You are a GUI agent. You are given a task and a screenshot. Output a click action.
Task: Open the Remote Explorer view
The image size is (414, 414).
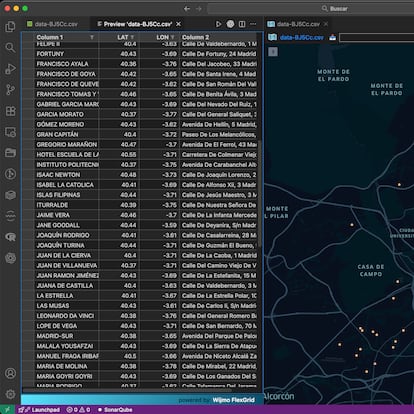click(x=10, y=132)
